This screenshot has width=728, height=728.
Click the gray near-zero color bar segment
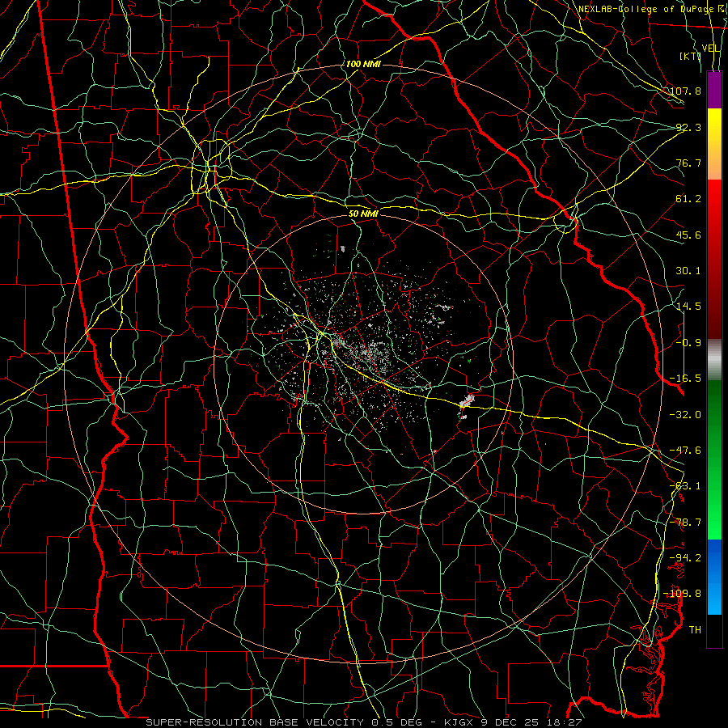[714, 360]
